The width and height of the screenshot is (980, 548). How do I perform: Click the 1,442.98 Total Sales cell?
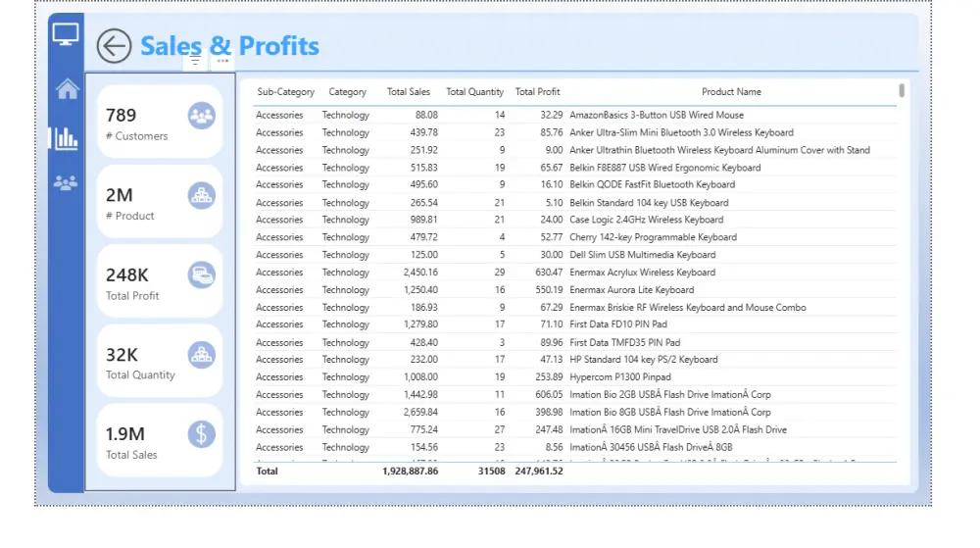pyautogui.click(x=420, y=394)
